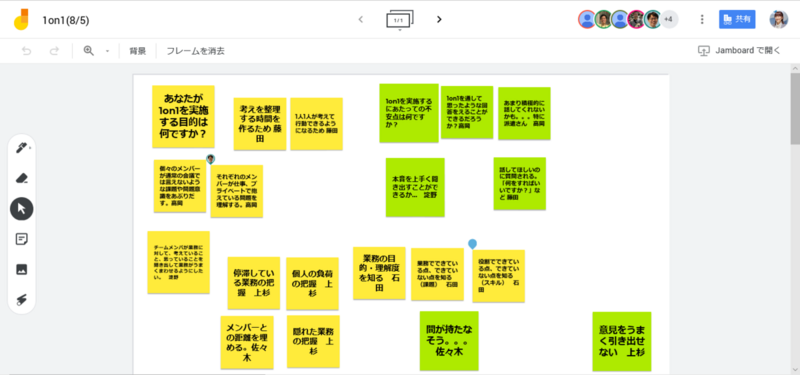Open your account profile avatar
This screenshot has width=800, height=375.
click(779, 19)
